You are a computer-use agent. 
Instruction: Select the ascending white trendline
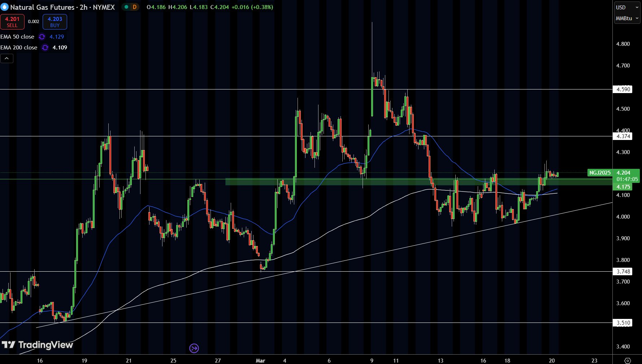click(x=324, y=265)
